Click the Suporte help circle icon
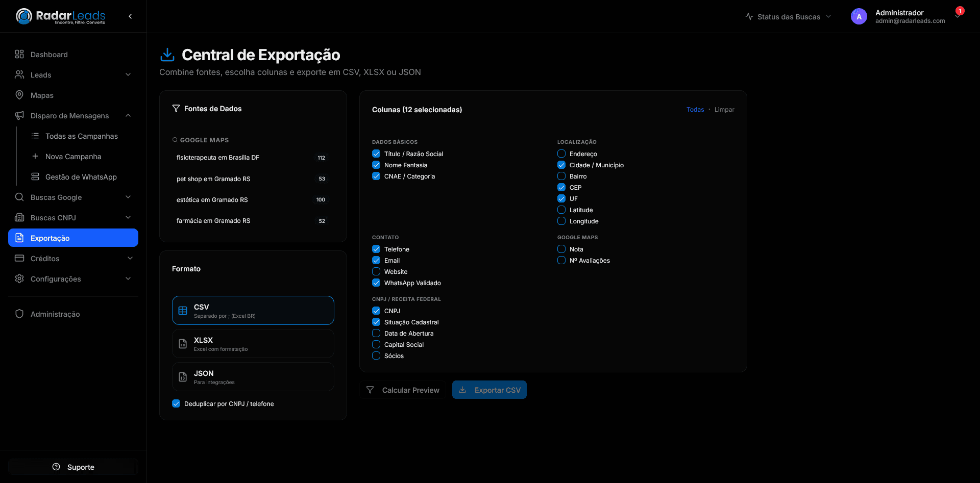 point(56,467)
